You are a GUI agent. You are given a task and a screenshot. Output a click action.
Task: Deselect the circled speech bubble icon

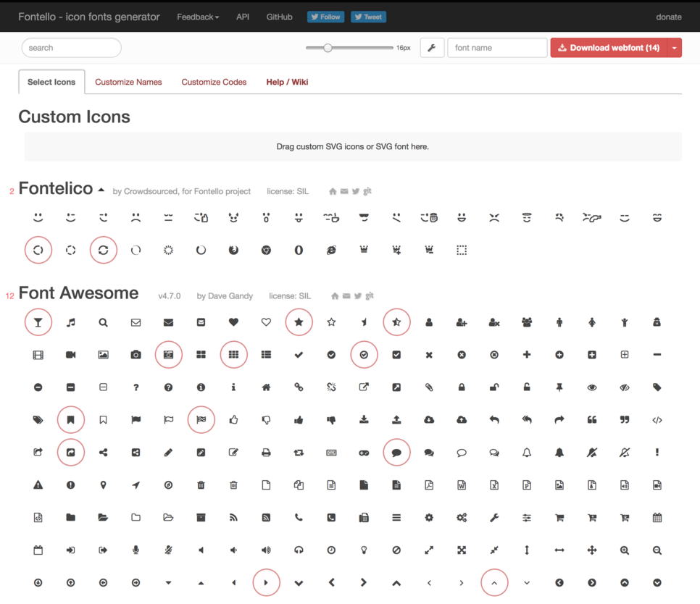pos(396,453)
